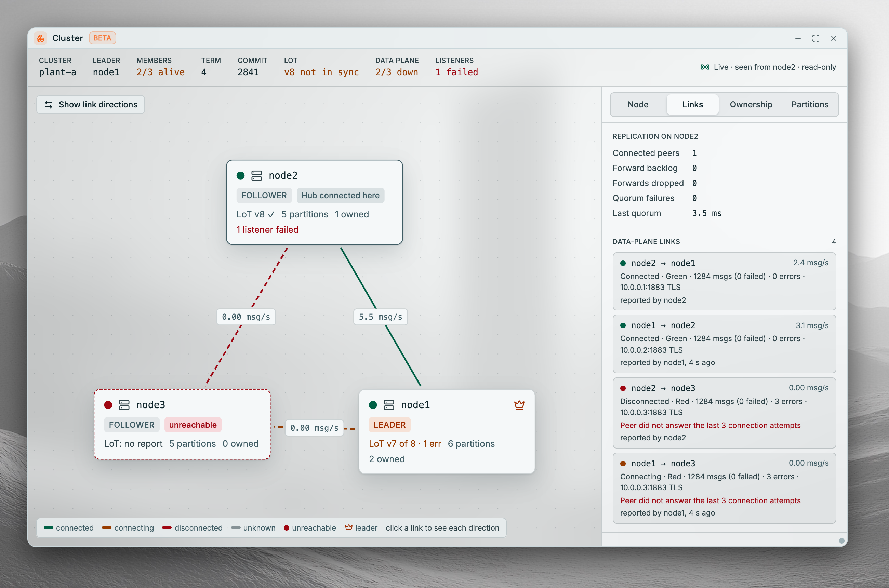Close the Cluster window

[x=833, y=38]
